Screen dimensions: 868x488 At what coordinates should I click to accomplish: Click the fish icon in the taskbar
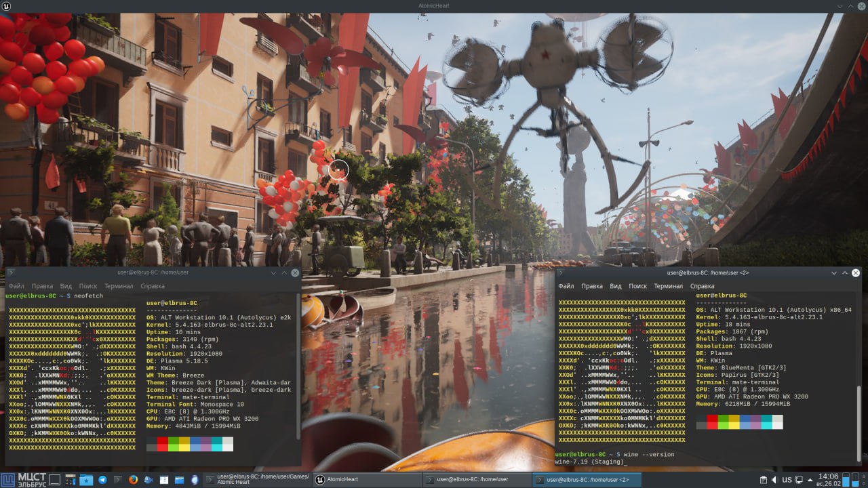point(149,480)
